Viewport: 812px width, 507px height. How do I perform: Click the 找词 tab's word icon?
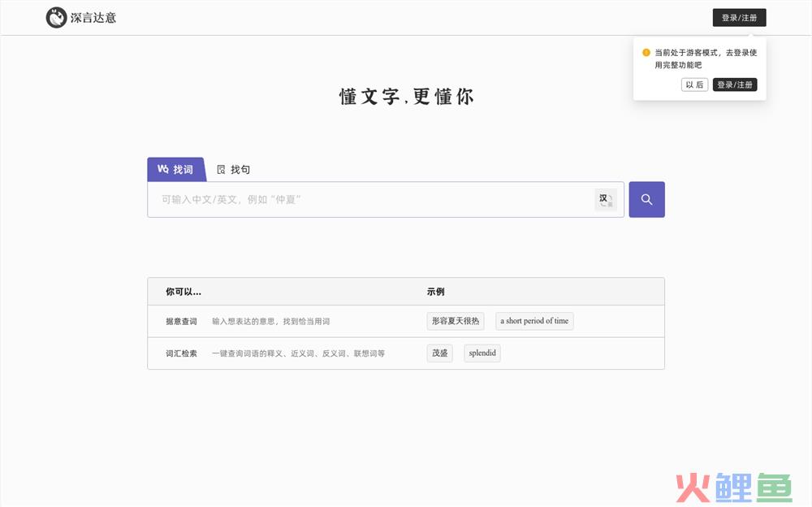point(162,169)
